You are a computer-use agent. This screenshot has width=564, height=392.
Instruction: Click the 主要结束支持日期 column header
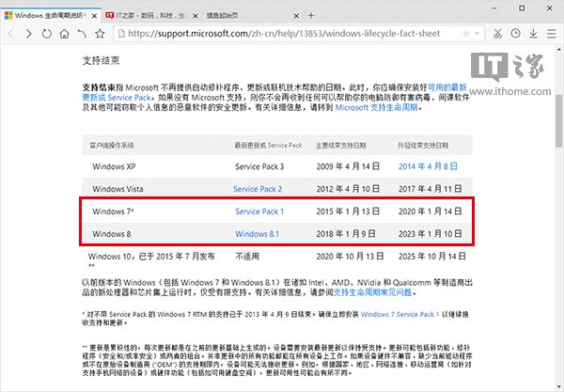click(x=341, y=146)
